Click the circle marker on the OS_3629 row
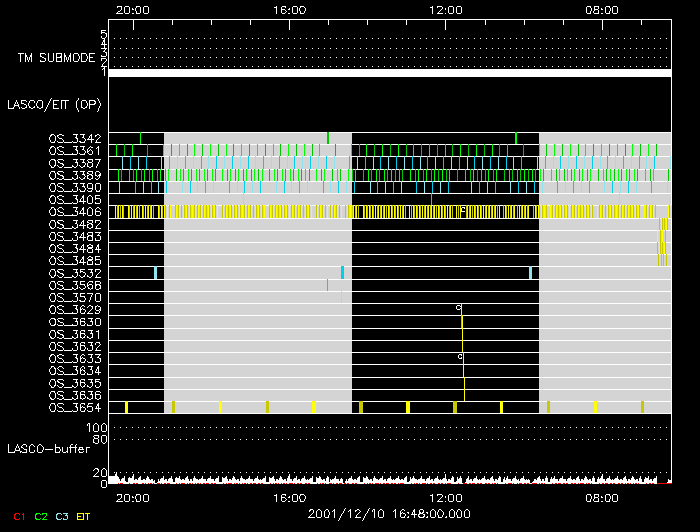Image resolution: width=700 pixels, height=532 pixels. 458,308
